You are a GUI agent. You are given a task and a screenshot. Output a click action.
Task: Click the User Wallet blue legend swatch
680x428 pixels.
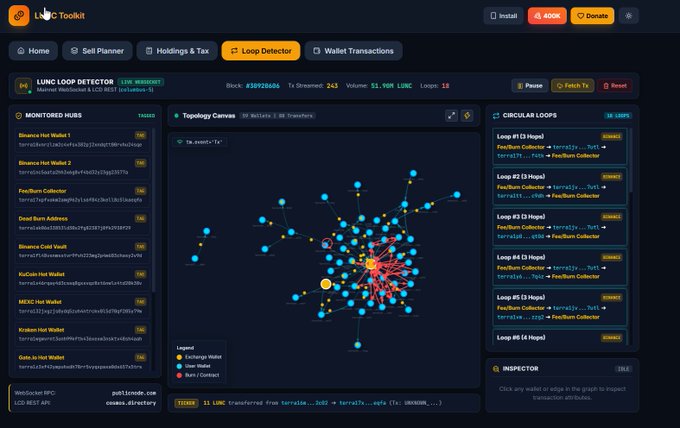coord(179,366)
